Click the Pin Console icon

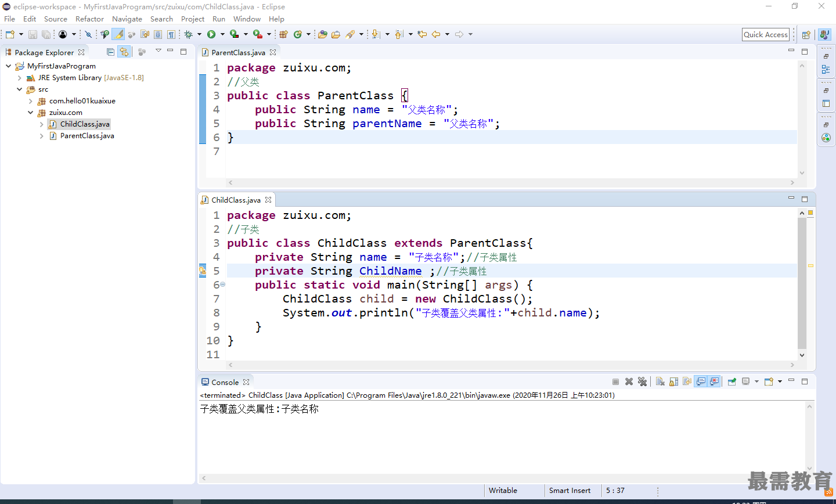tap(732, 381)
